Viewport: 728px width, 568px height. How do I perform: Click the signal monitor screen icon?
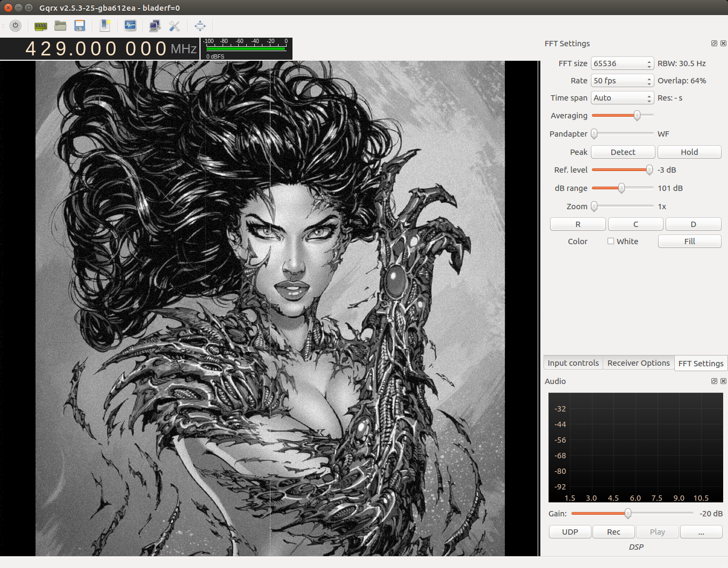pyautogui.click(x=130, y=26)
